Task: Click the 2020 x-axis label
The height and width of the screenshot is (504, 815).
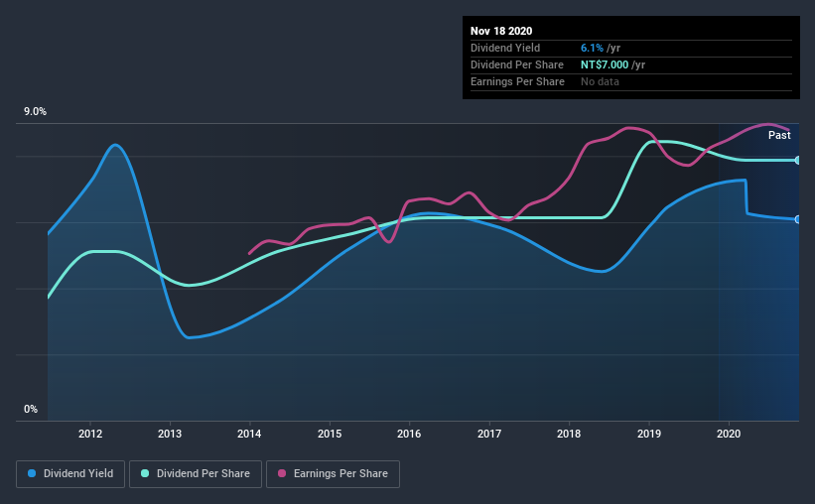Action: pos(729,434)
